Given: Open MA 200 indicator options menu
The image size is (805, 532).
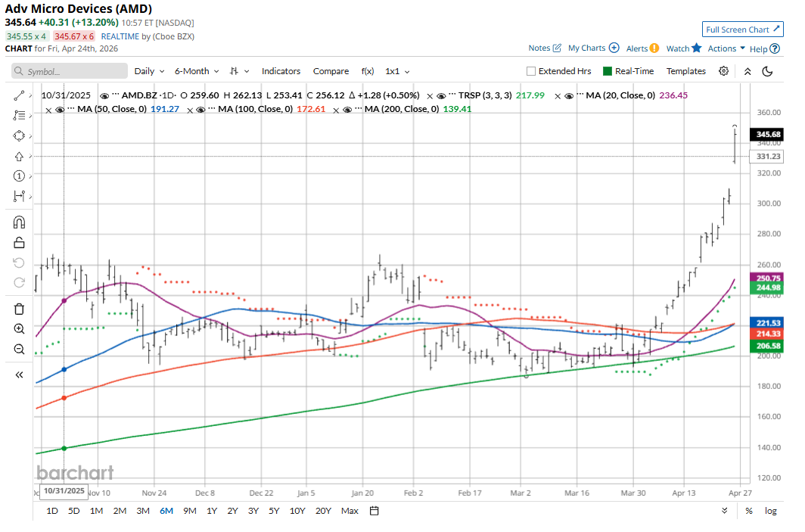Looking at the screenshot, I should [359, 109].
